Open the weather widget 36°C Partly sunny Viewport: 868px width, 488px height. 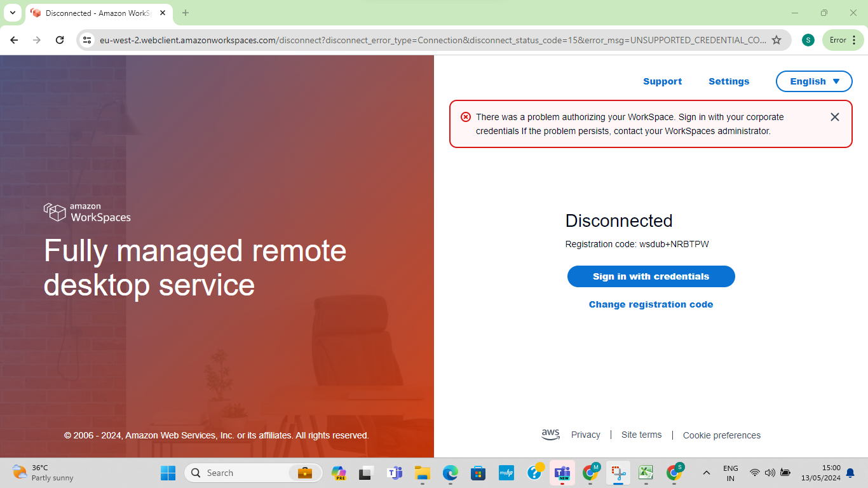(x=43, y=473)
